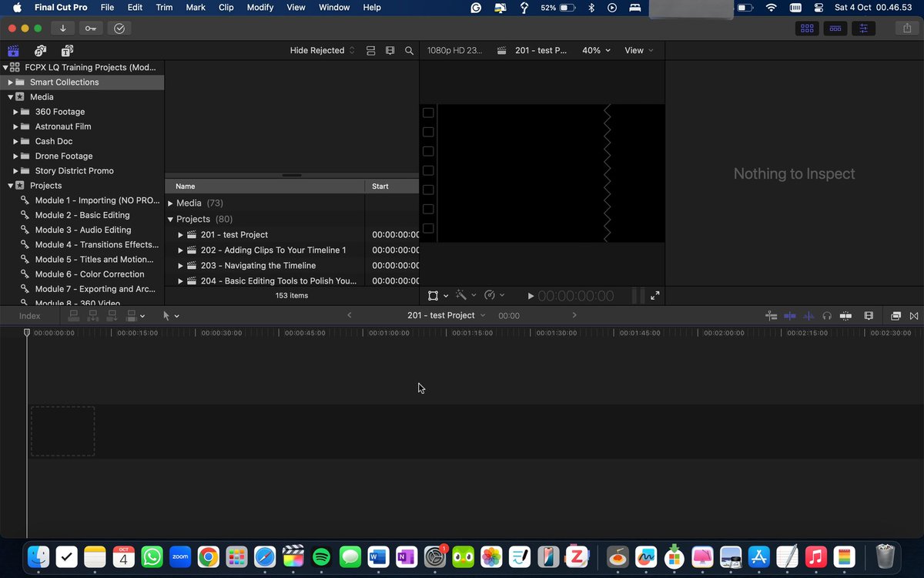Click the connect clip edit button
Image resolution: width=924 pixels, height=578 pixels.
tap(74, 315)
